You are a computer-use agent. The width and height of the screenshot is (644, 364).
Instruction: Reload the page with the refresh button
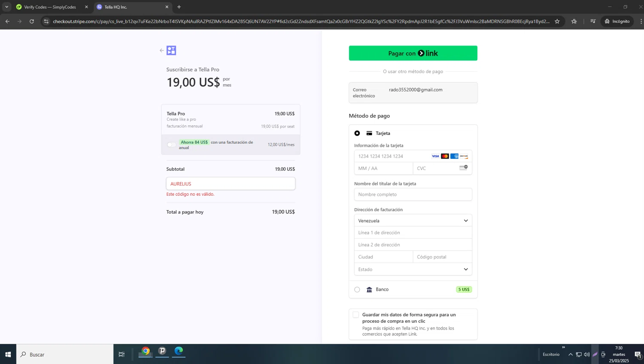pyautogui.click(x=32, y=21)
